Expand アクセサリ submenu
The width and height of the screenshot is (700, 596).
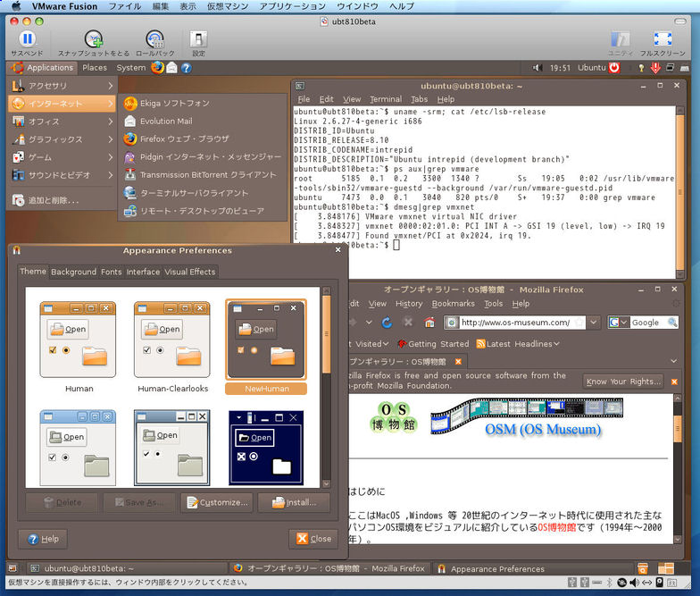coord(62,86)
